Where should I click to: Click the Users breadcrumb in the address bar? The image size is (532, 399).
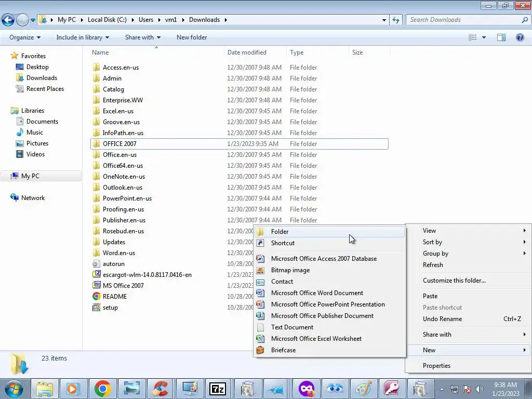click(x=146, y=20)
